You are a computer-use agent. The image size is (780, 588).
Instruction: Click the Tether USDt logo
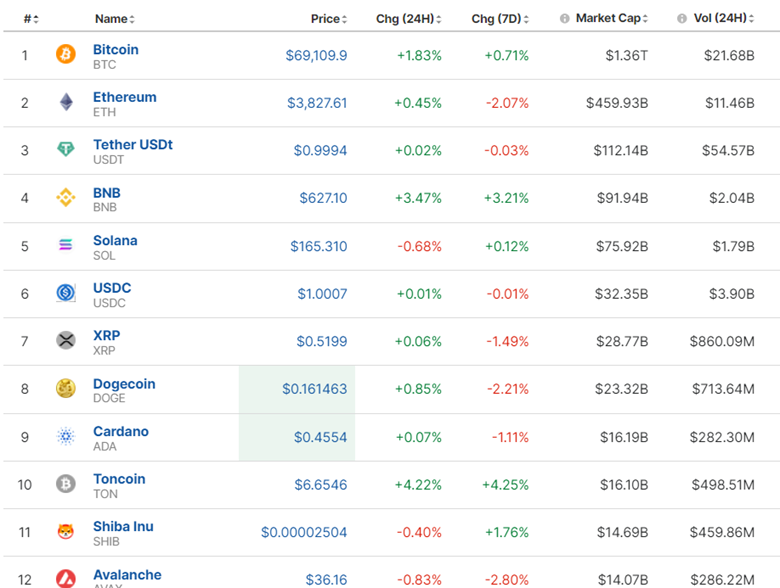[66, 149]
